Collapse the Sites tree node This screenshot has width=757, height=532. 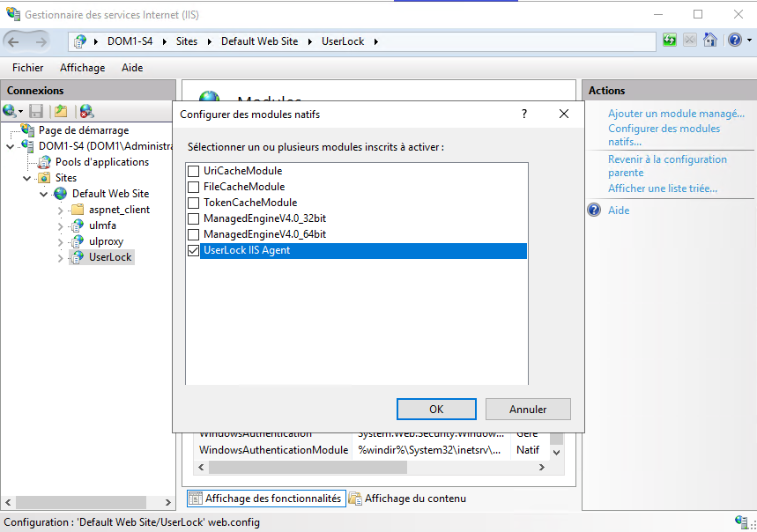(27, 178)
